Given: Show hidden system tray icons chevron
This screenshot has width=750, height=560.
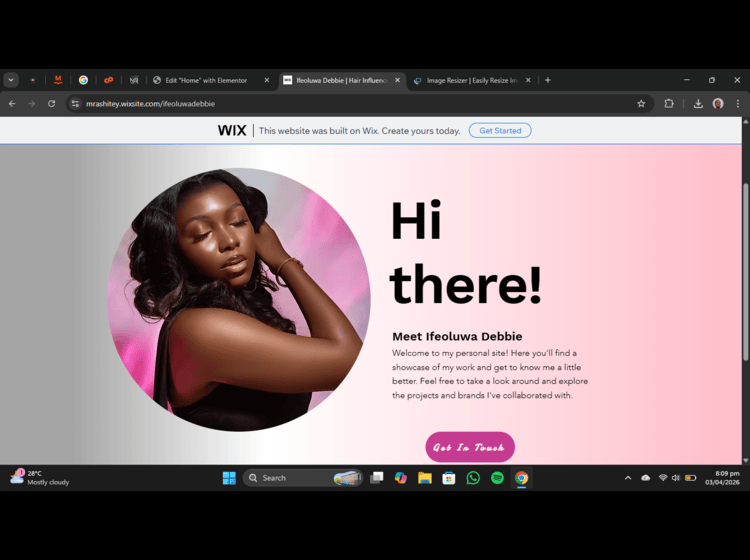Looking at the screenshot, I should click(628, 478).
